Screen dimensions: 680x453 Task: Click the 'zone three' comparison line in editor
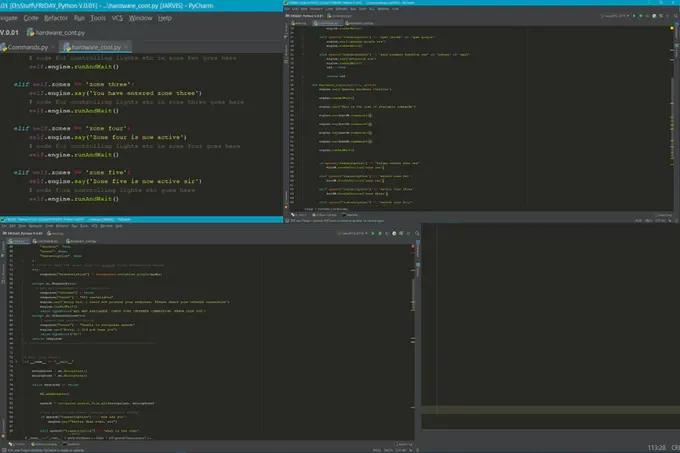(x=74, y=84)
